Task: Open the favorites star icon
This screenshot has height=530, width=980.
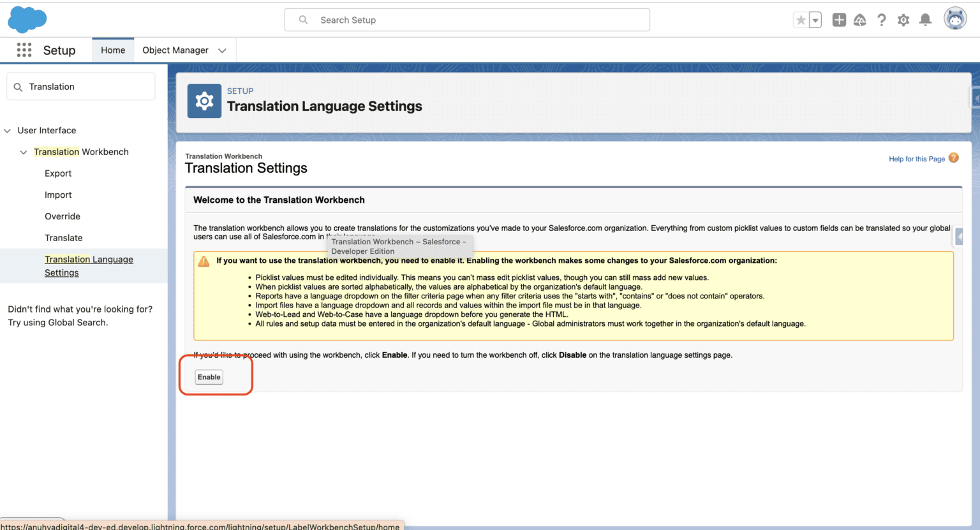Action: coord(801,20)
